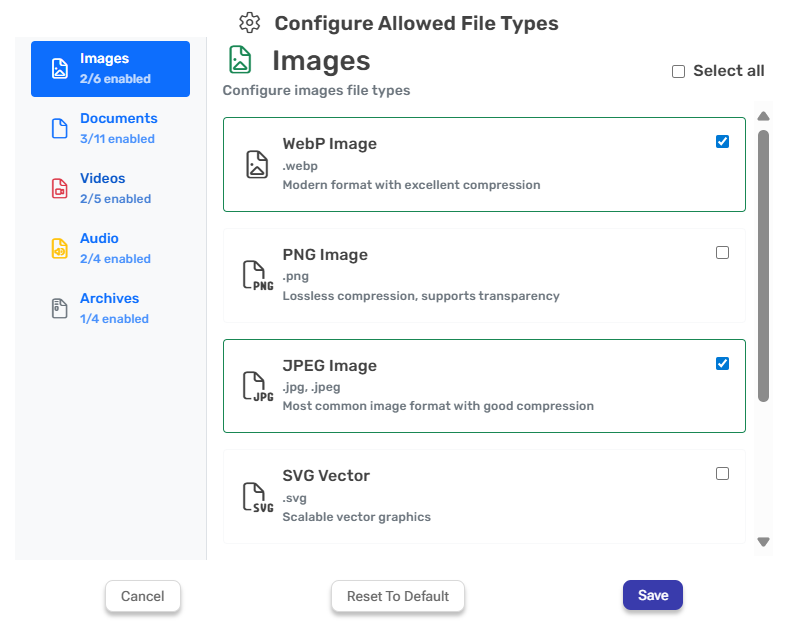793x623 pixels.
Task: Click the red Videos icon in sidebar
Action: coord(60,189)
